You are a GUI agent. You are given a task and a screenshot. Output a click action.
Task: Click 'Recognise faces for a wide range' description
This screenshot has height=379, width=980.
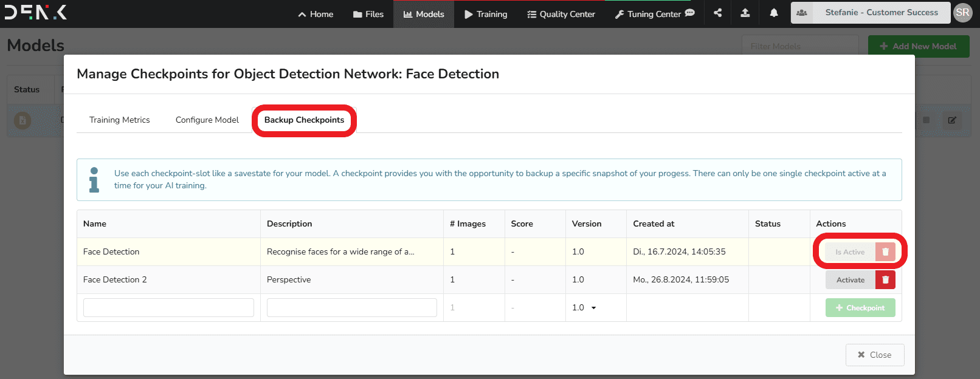tap(340, 252)
